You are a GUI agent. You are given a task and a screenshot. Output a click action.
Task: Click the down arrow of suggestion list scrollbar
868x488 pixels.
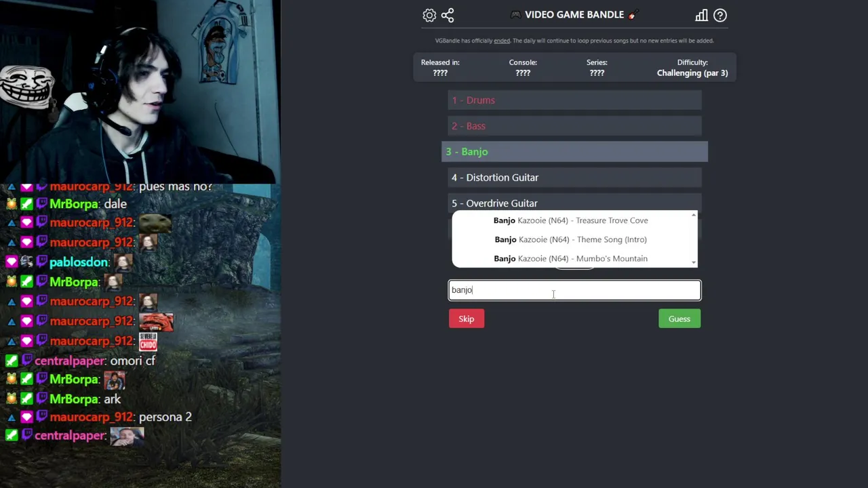point(693,262)
